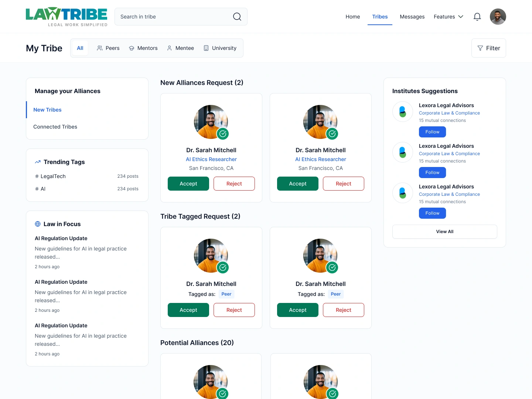Switch to University tab

pos(220,48)
